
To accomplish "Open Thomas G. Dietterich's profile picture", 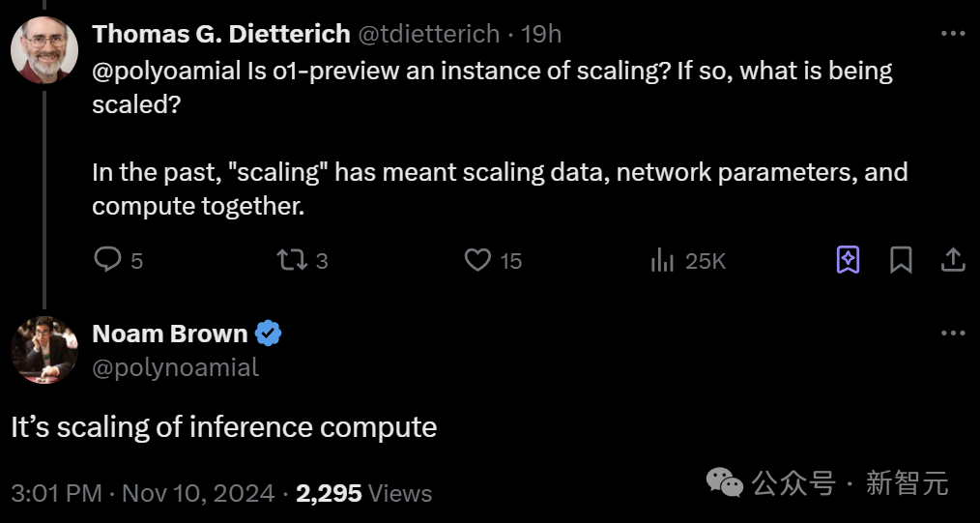I will (x=44, y=50).
